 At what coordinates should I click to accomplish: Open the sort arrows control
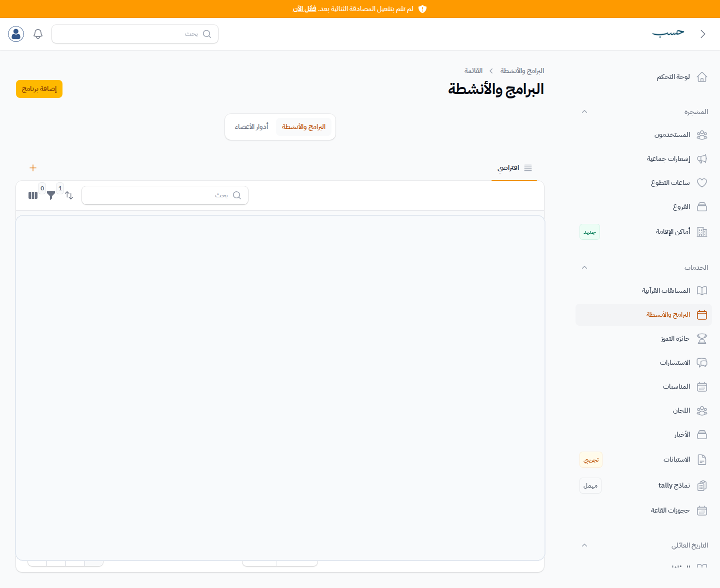69,195
